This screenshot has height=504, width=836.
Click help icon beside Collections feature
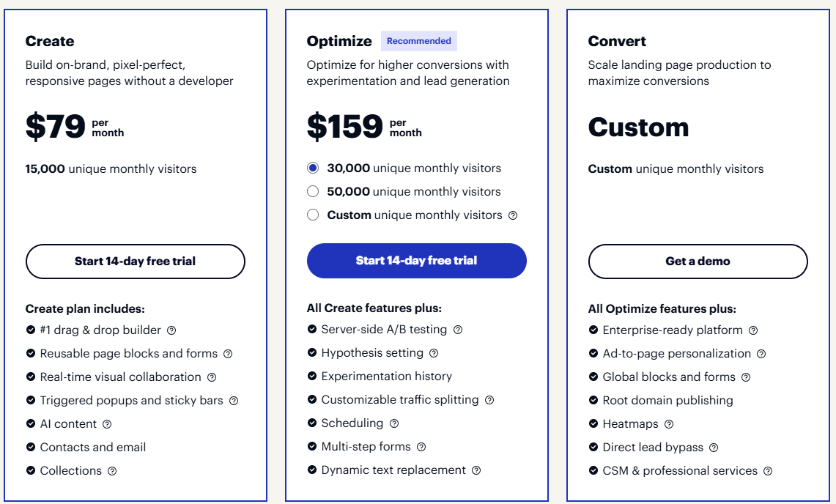click(x=112, y=471)
